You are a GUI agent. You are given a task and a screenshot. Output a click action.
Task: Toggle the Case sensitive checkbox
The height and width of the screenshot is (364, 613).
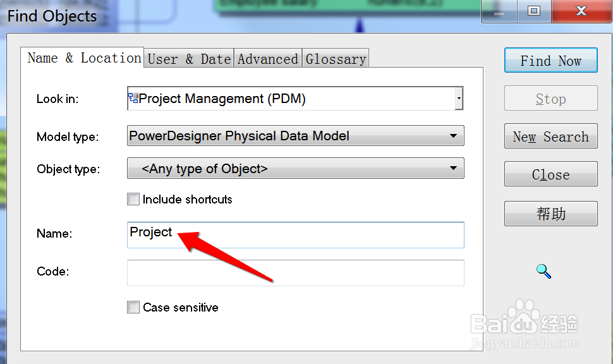tap(133, 307)
